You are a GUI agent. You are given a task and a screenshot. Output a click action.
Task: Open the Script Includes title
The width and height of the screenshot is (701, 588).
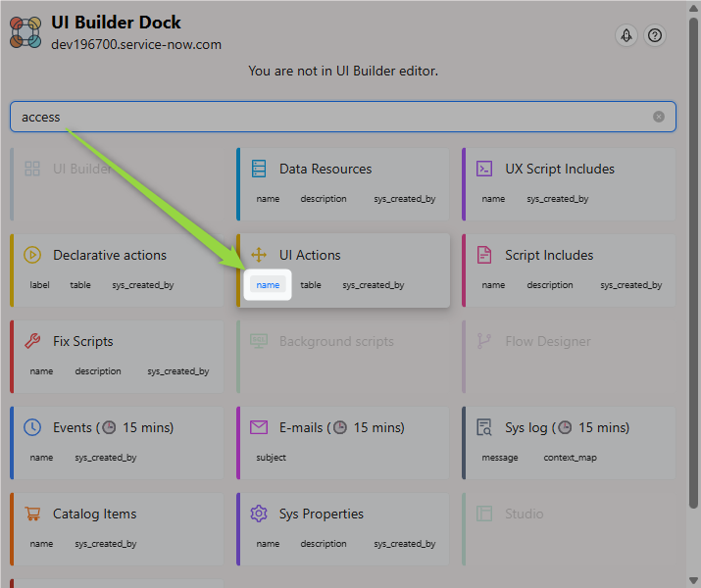pyautogui.click(x=549, y=255)
